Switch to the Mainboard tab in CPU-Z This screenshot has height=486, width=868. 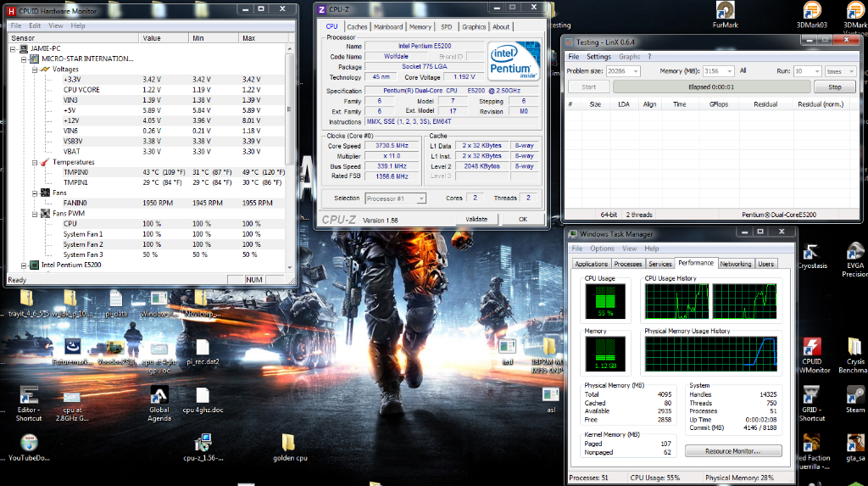(388, 27)
